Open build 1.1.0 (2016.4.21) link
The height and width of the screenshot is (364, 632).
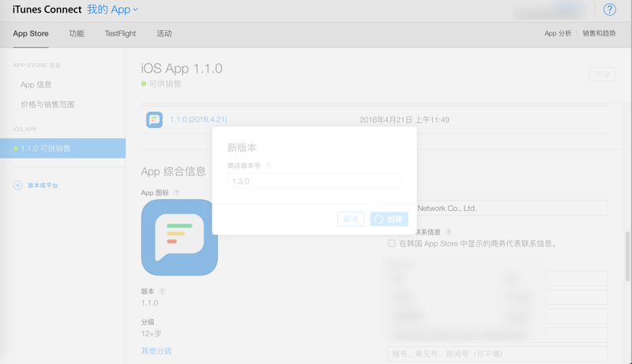(198, 119)
